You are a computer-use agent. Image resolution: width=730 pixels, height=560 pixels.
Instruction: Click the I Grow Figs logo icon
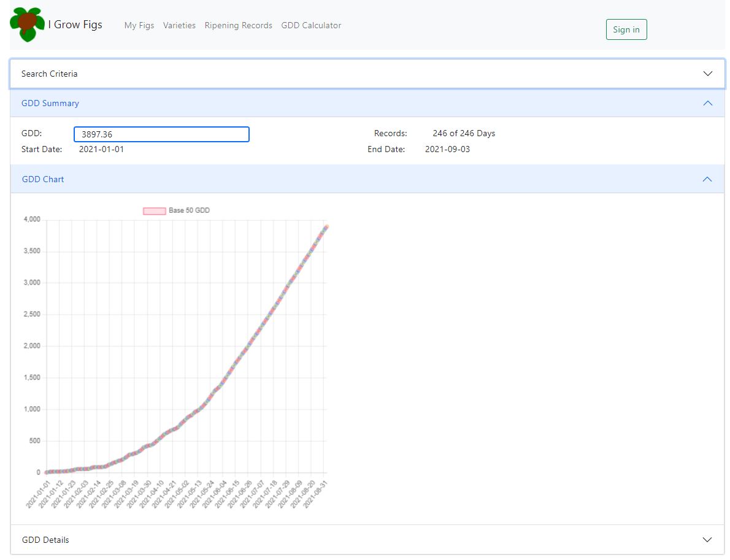pyautogui.click(x=25, y=25)
